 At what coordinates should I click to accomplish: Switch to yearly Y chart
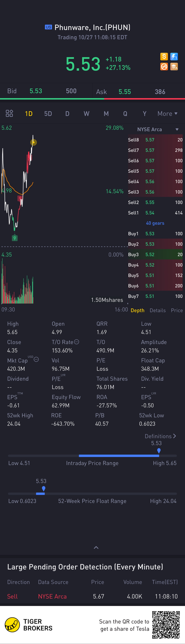[144, 114]
